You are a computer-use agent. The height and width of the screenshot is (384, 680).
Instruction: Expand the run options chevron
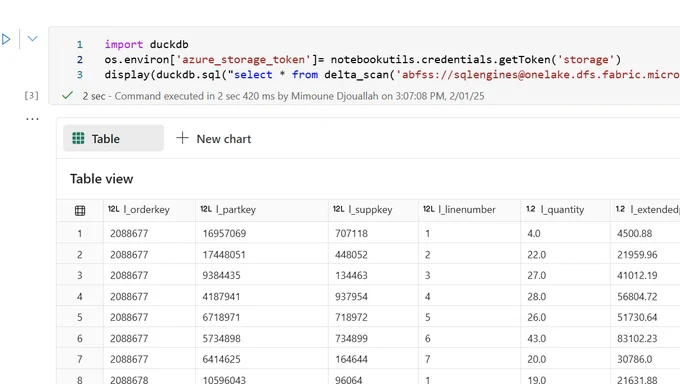33,39
